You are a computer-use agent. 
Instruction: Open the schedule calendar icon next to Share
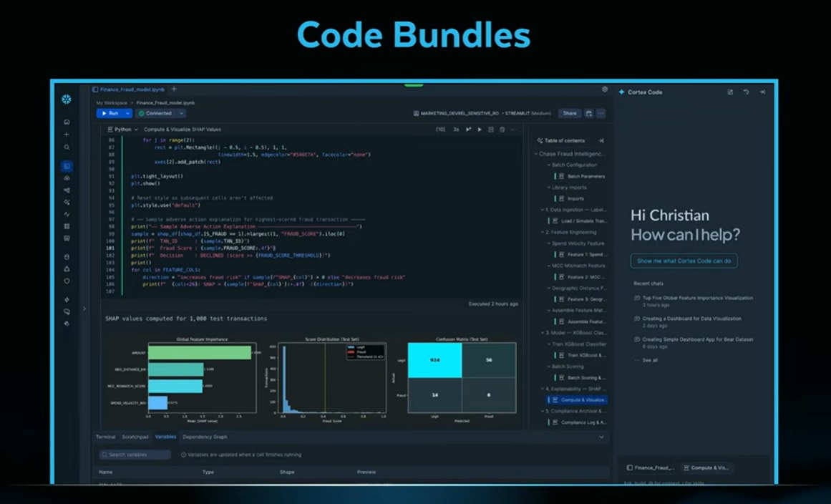point(589,113)
